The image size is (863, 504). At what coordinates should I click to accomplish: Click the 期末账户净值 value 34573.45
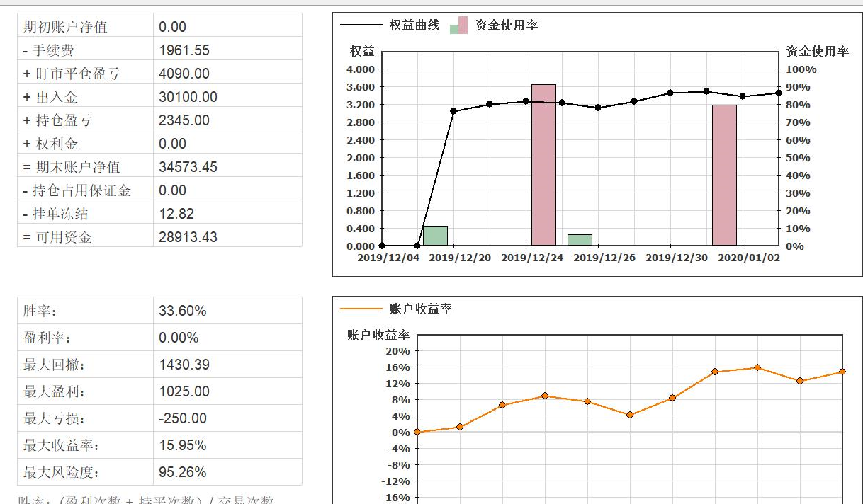coord(188,167)
